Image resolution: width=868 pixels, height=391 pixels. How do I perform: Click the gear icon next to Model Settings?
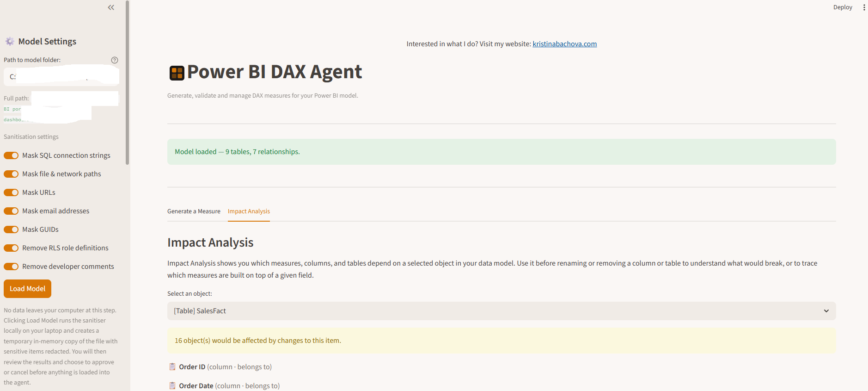[x=10, y=42]
